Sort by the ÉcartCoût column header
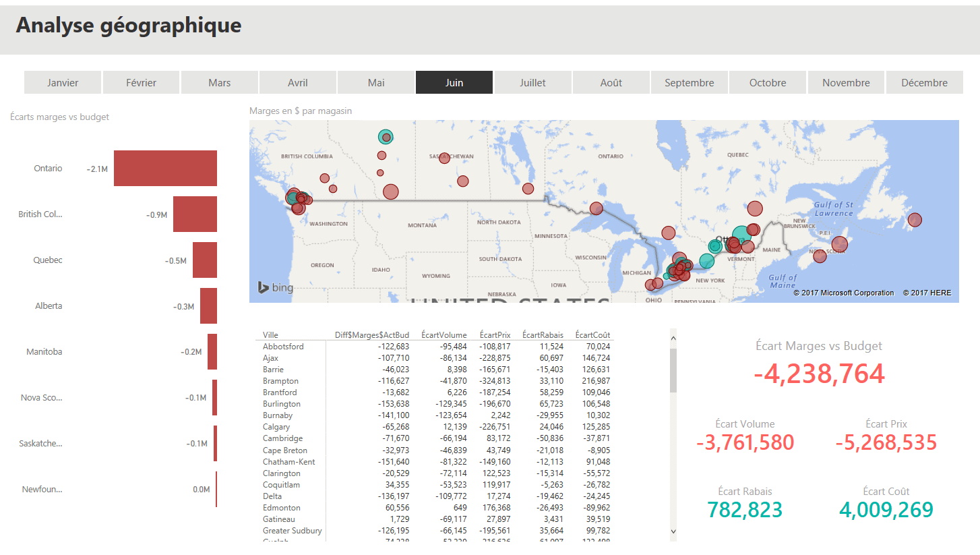980x555 pixels. [592, 334]
